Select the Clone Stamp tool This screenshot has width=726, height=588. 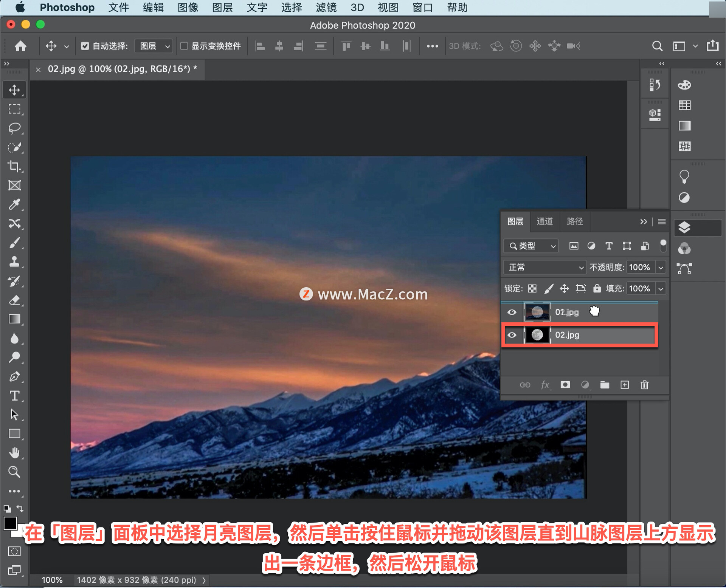(x=14, y=262)
